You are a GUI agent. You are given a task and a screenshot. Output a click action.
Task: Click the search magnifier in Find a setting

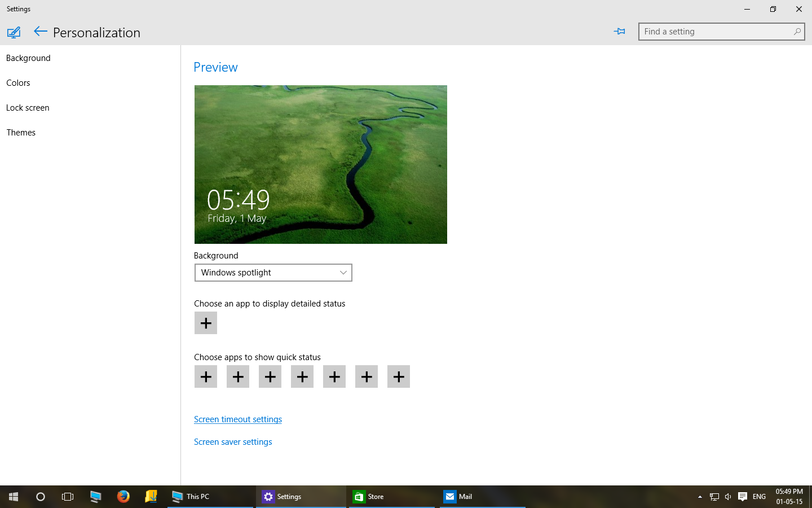tap(797, 31)
